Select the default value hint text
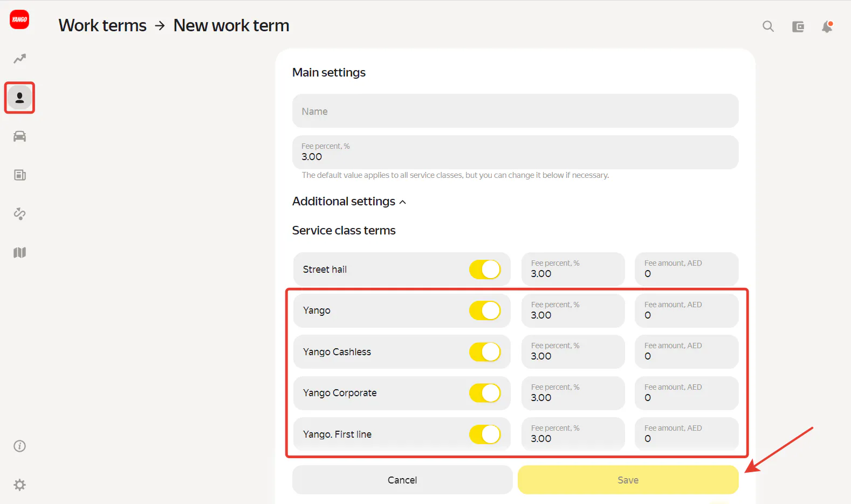This screenshot has width=851, height=504. [455, 175]
